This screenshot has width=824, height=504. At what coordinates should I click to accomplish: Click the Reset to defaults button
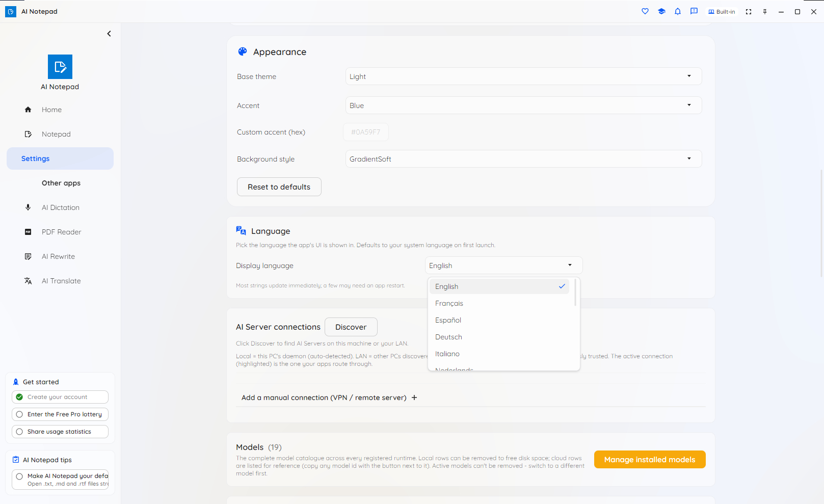coord(279,187)
